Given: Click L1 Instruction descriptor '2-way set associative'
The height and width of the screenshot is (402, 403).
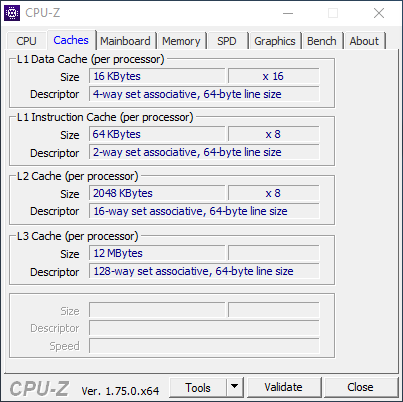Looking at the screenshot, I should point(204,152).
